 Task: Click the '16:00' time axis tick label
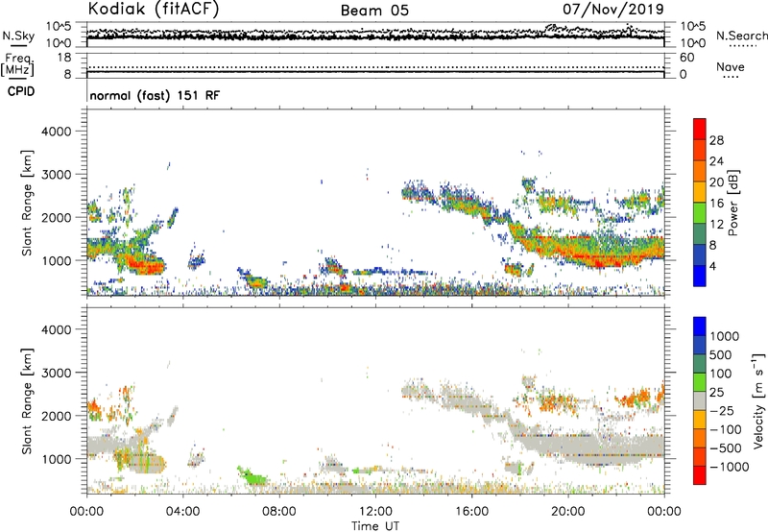click(471, 512)
